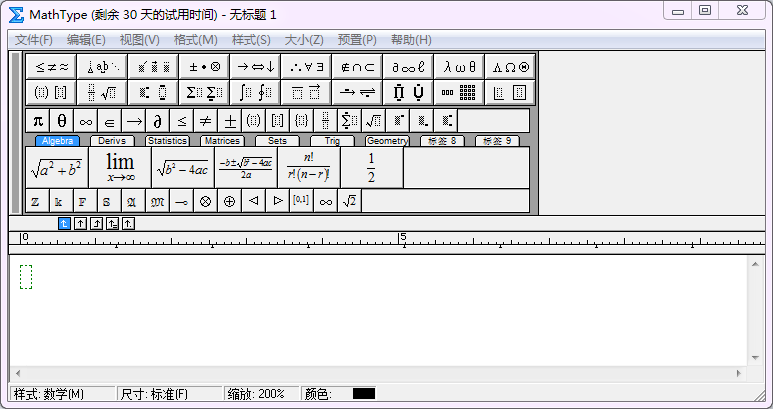Insert the limit x→∞ expression
Screen dimensions: 773x409
click(x=119, y=168)
